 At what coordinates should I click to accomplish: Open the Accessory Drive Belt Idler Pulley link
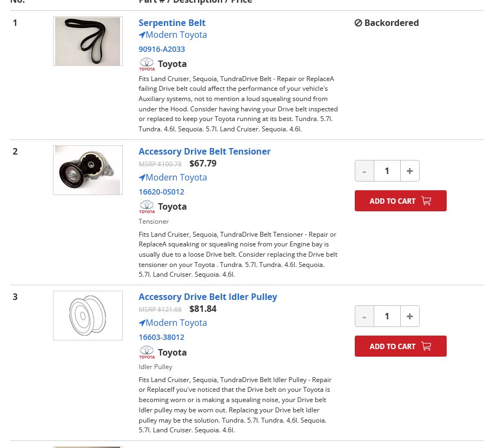[208, 297]
